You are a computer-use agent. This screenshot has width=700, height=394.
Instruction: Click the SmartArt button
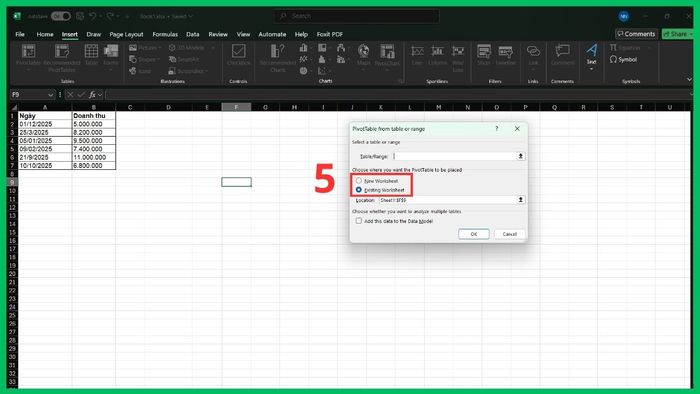[x=183, y=59]
